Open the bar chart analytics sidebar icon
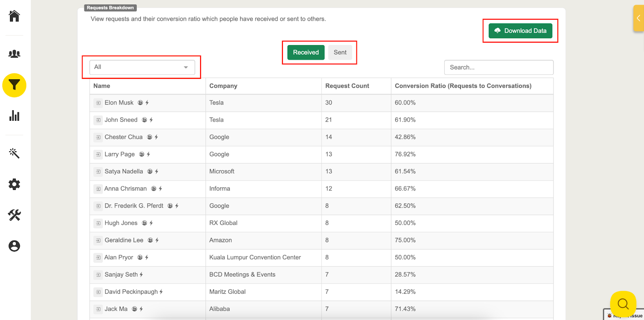Viewport: 644px width, 320px height. (x=14, y=116)
